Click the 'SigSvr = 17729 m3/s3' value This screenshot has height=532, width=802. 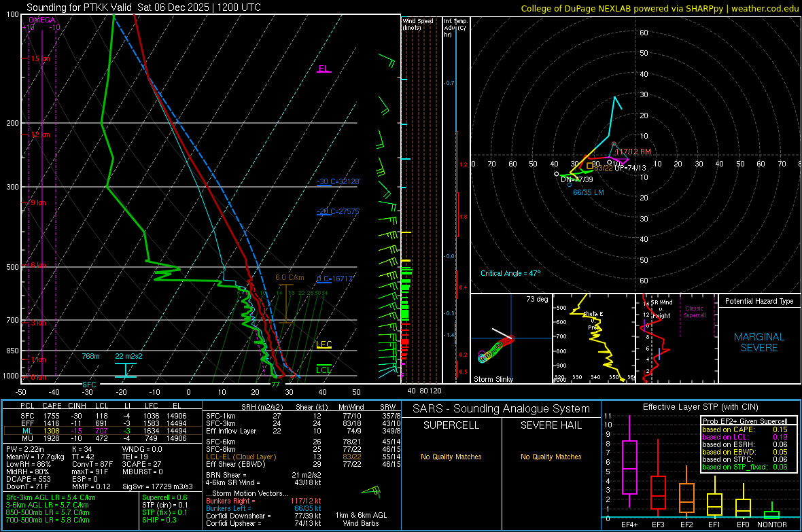pyautogui.click(x=158, y=486)
